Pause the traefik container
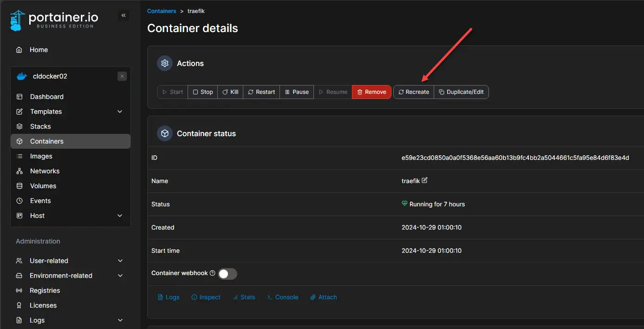 pos(297,92)
